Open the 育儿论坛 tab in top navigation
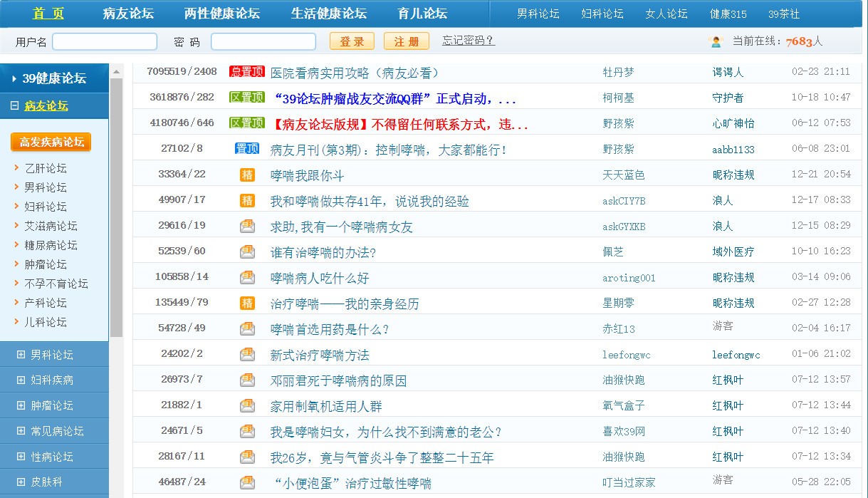 pyautogui.click(x=422, y=14)
